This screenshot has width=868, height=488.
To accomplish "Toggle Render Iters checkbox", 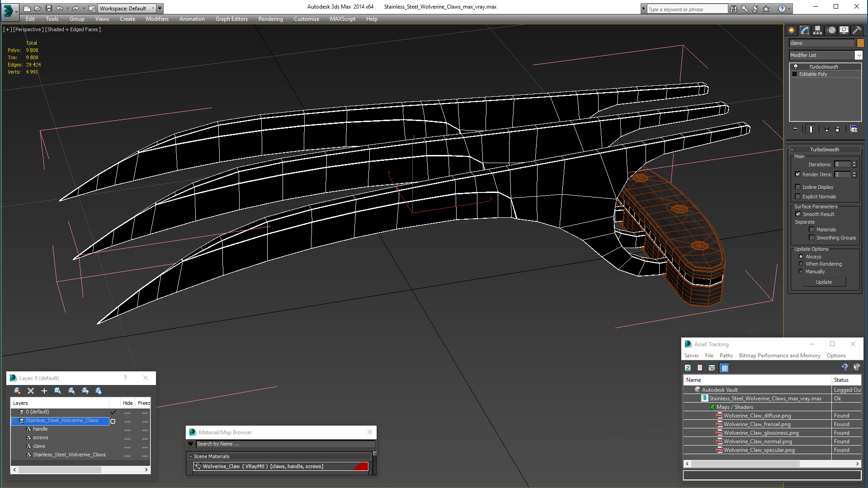I will pos(798,174).
